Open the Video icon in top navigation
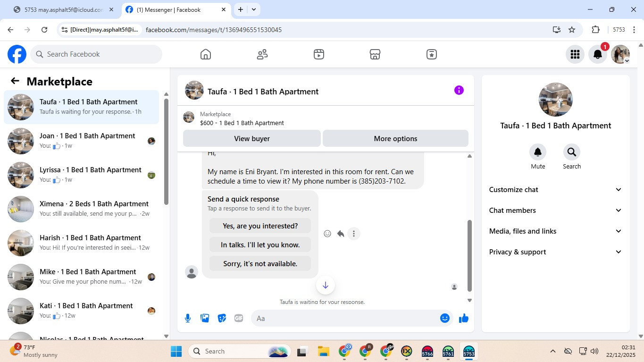644x362 pixels. (319, 54)
